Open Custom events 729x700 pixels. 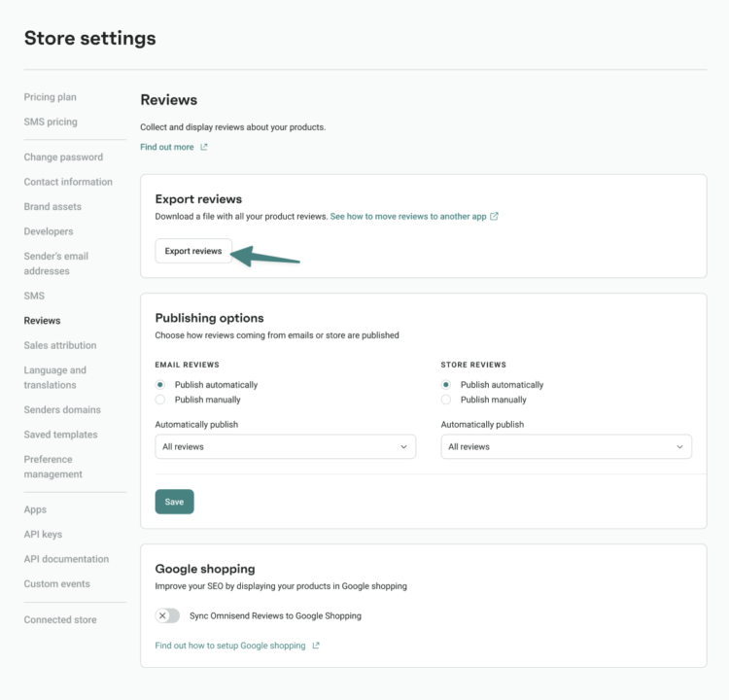[x=57, y=583]
